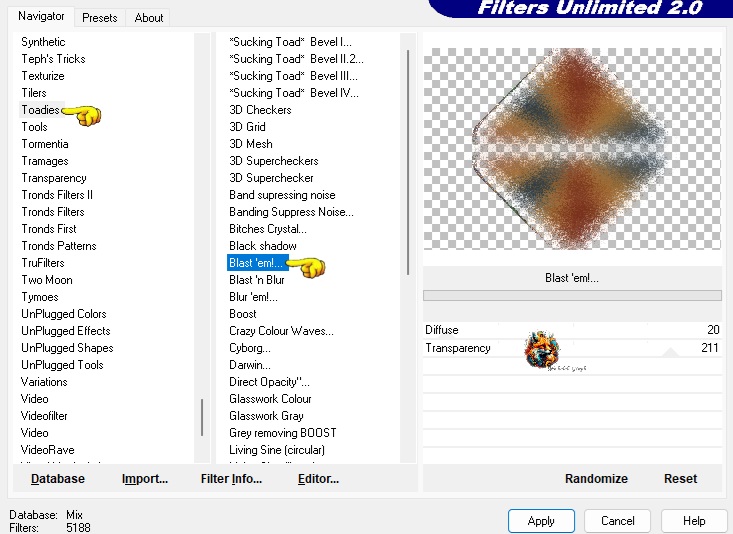Select the Texturize category
Viewport: 733px width, 534px height.
[43, 76]
